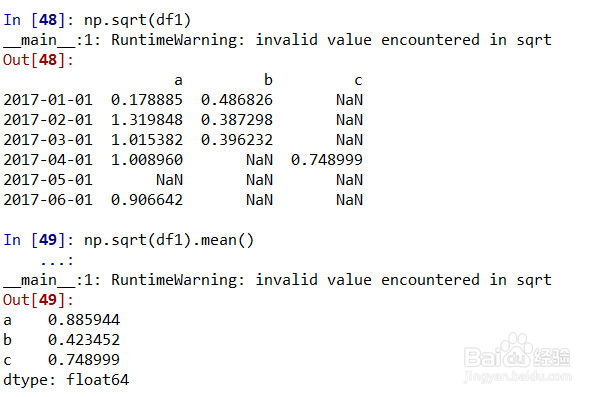Click the dtype: float64 line
This screenshot has width=606, height=397.
66,380
